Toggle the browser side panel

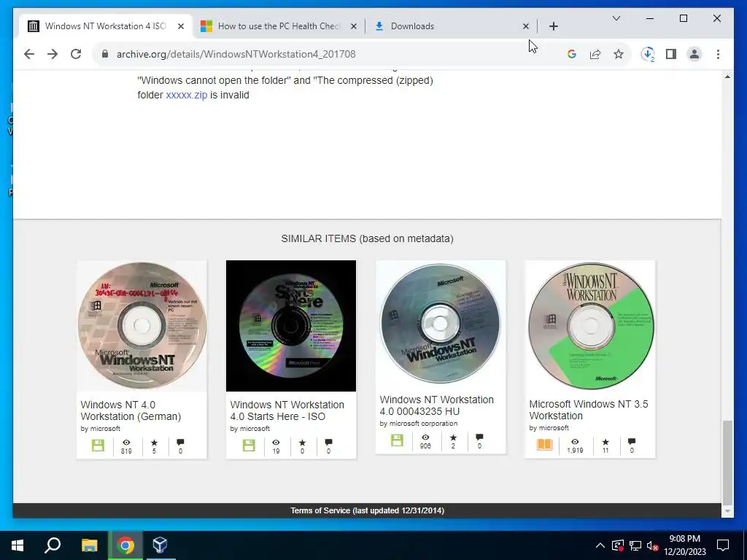click(x=671, y=54)
